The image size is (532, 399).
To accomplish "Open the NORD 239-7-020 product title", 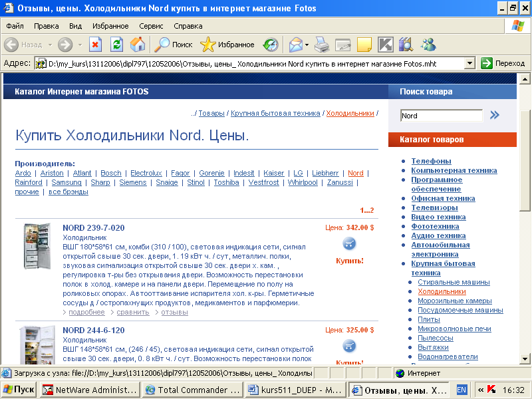I will pyautogui.click(x=94, y=227).
